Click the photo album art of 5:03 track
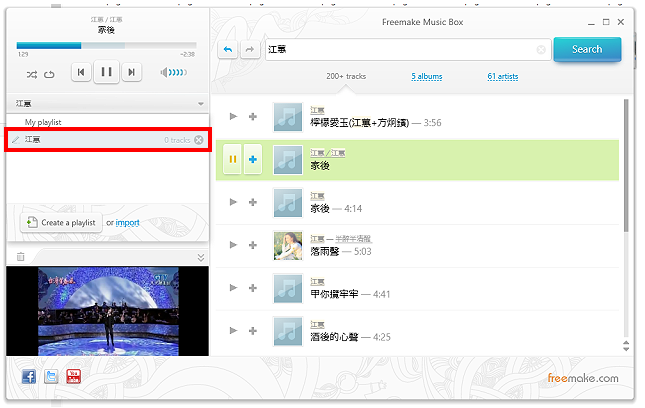The image size is (645, 408). tap(288, 246)
